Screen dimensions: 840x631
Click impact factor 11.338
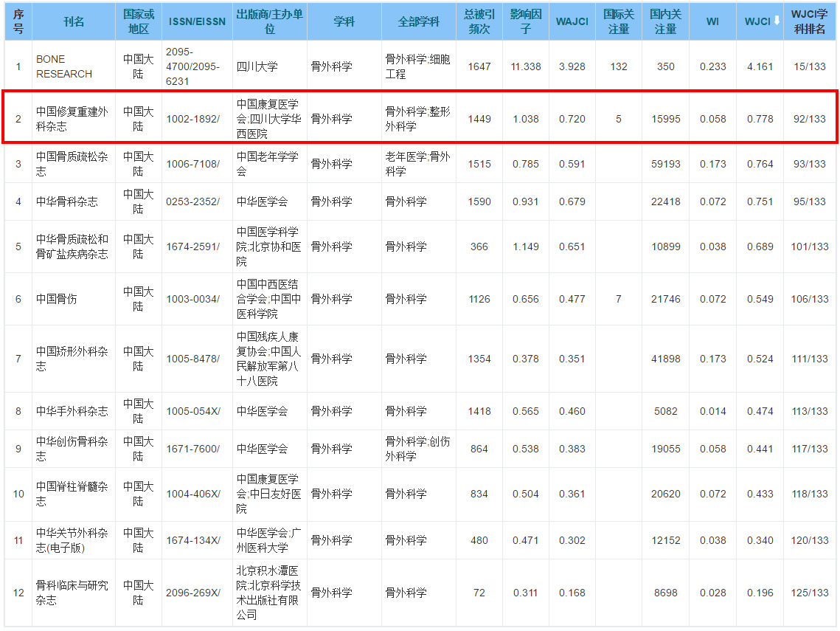click(x=526, y=66)
